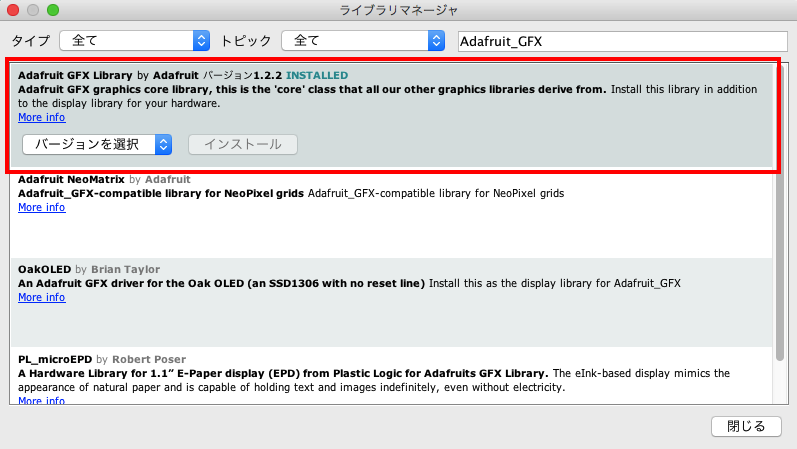Image resolution: width=797 pixels, height=449 pixels.
Task: Select the OakOLED by Brian Taylor entry
Action: point(391,303)
